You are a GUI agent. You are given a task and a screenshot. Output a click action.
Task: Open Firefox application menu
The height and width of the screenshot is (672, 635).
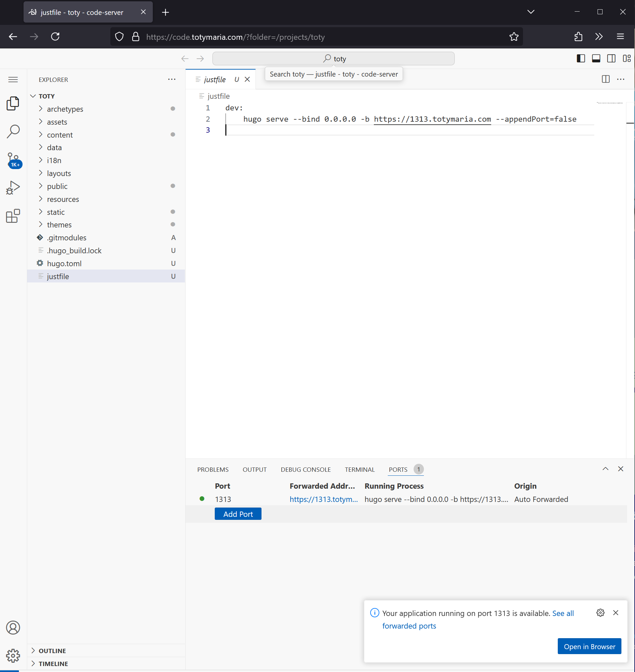(620, 36)
